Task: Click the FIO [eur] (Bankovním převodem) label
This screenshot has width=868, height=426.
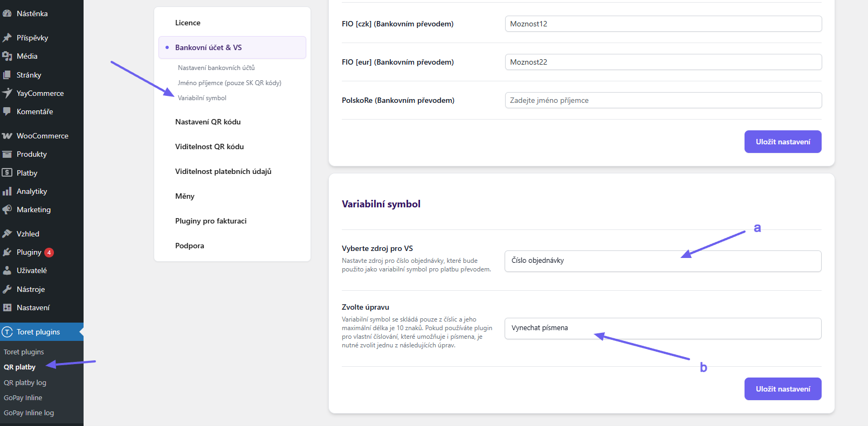Action: coord(398,62)
